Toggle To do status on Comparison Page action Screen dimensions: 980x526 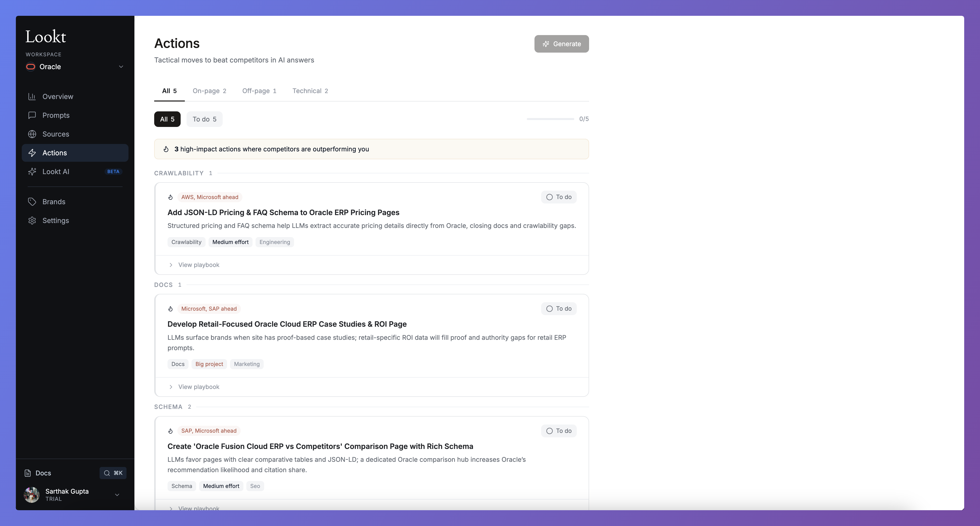[x=558, y=431]
